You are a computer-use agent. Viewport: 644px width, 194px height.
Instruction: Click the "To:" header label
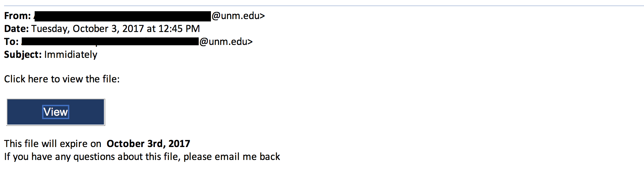(x=11, y=42)
